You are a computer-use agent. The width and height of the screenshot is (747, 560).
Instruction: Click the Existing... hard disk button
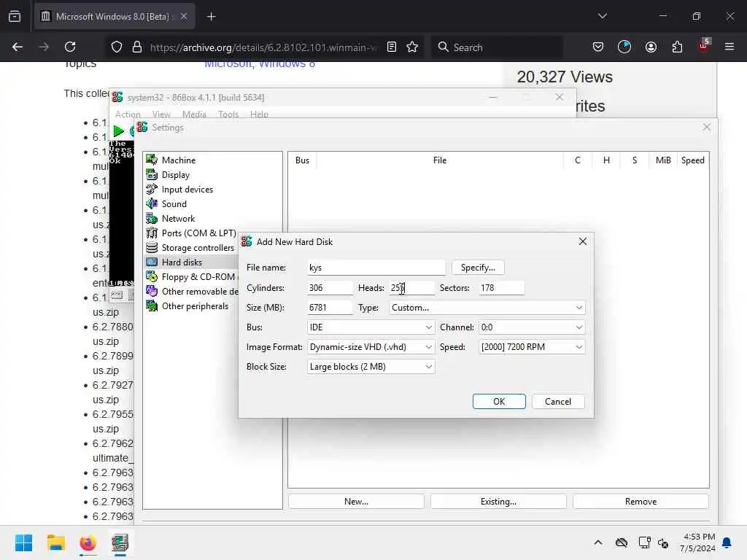click(498, 502)
